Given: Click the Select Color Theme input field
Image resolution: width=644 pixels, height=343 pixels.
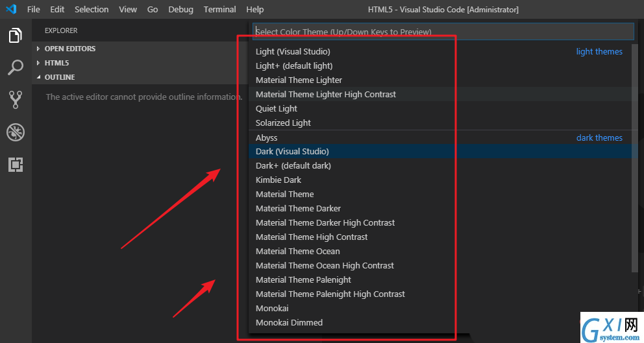Looking at the screenshot, I should pyautogui.click(x=443, y=32).
